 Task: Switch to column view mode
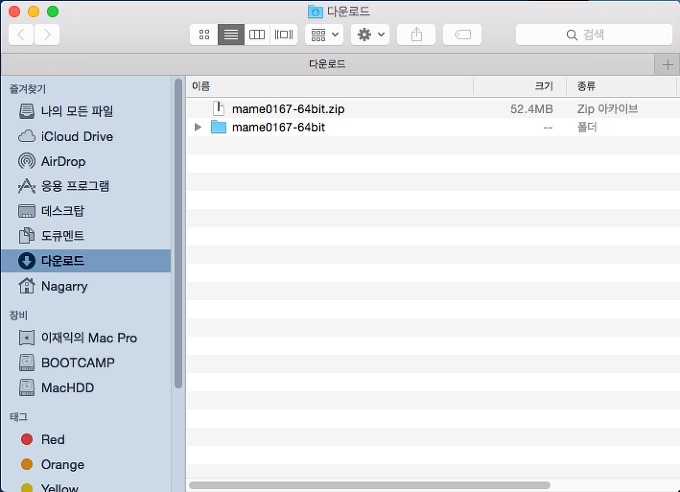click(257, 34)
